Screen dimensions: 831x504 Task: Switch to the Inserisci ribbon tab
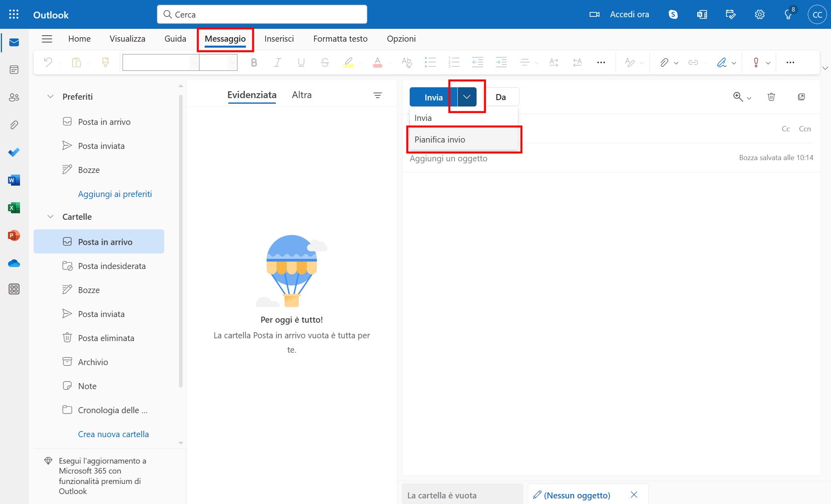279,38
